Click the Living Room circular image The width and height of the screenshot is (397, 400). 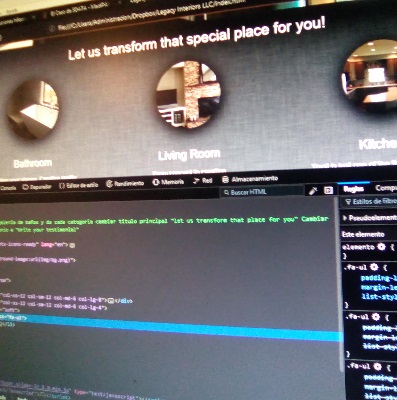click(x=188, y=95)
